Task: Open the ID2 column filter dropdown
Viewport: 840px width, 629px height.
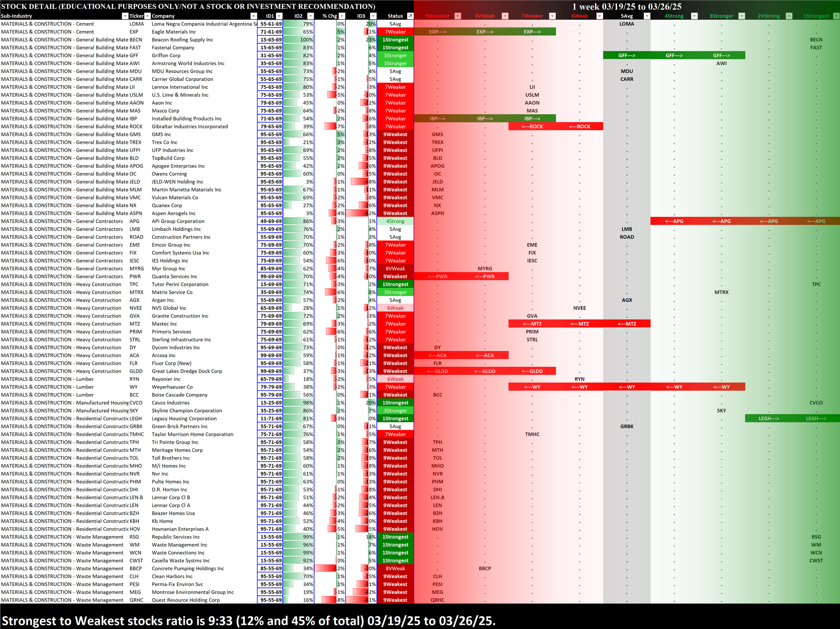Action: (x=310, y=16)
